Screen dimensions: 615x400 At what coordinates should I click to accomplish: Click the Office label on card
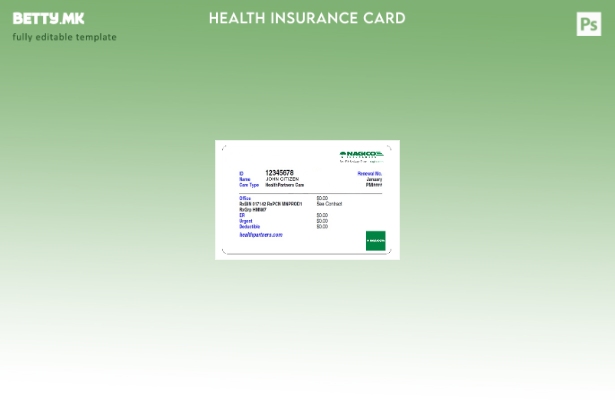pos(245,198)
